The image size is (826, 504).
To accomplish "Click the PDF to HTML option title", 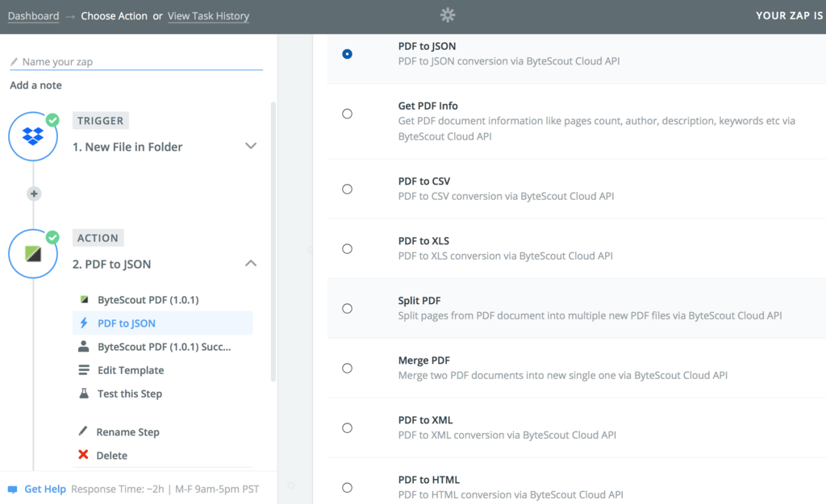I will click(429, 480).
